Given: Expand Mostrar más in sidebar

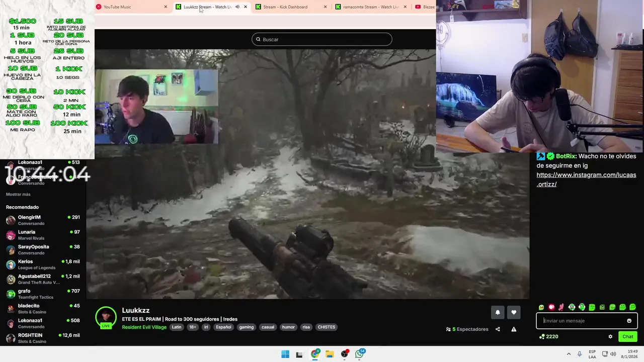Looking at the screenshot, I should [x=18, y=194].
